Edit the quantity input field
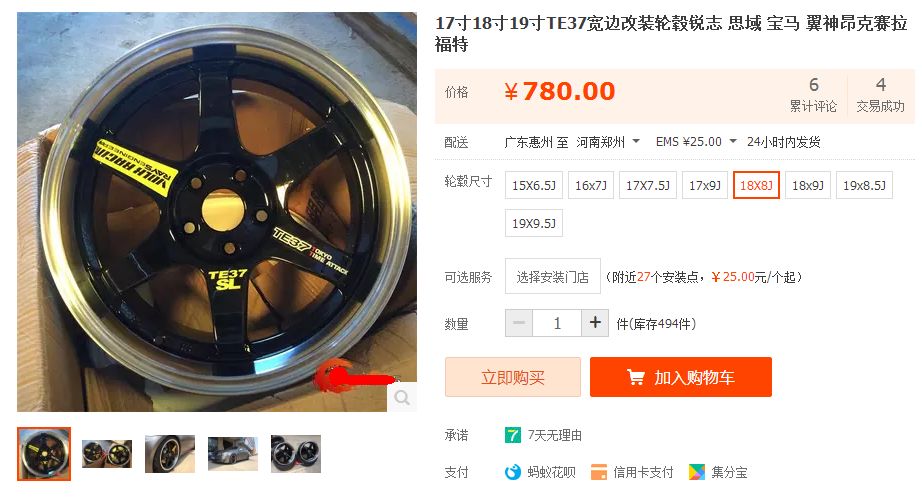Viewport: 922px width, 499px height. [557, 323]
